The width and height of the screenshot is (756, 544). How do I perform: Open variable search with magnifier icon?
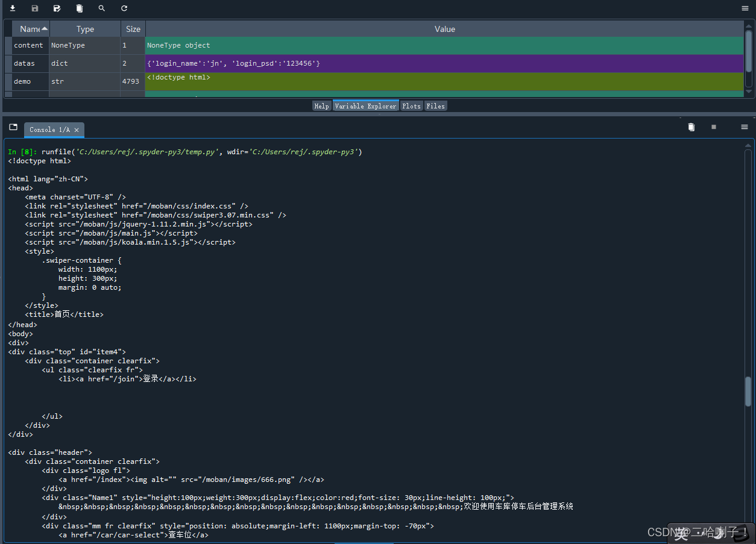pyautogui.click(x=102, y=8)
